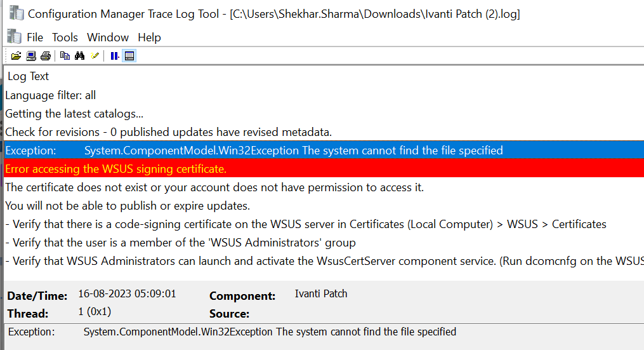The height and width of the screenshot is (350, 644).
Task: Select the 'Language filter: all' log entry
Action: coord(51,95)
